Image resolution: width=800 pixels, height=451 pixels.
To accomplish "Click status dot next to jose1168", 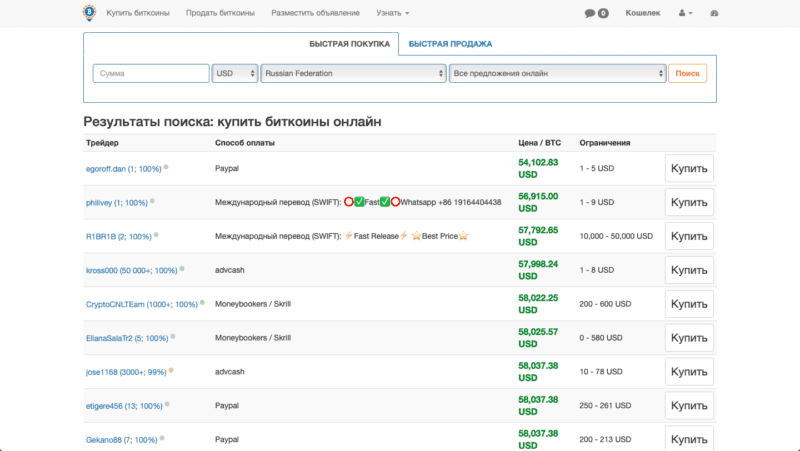I will click(171, 370).
